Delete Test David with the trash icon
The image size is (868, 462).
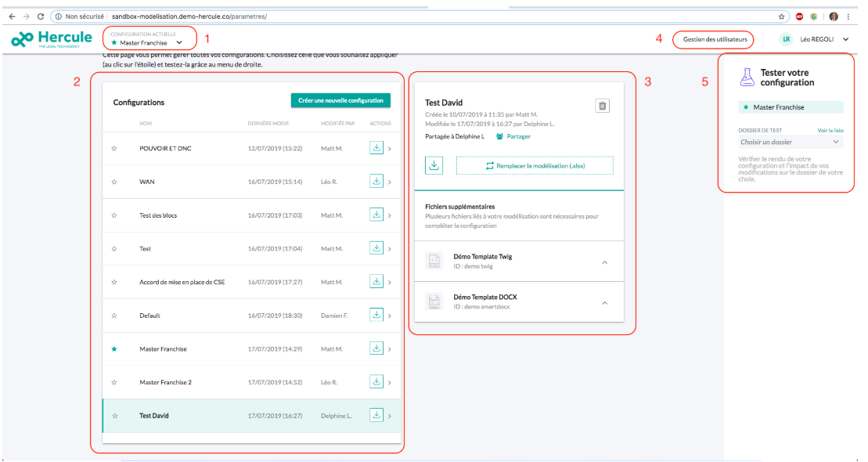(x=603, y=105)
